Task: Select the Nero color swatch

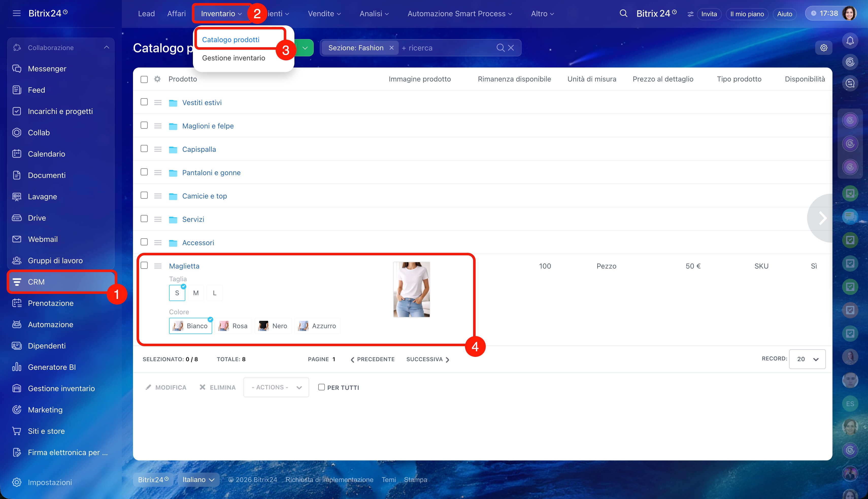Action: [273, 326]
